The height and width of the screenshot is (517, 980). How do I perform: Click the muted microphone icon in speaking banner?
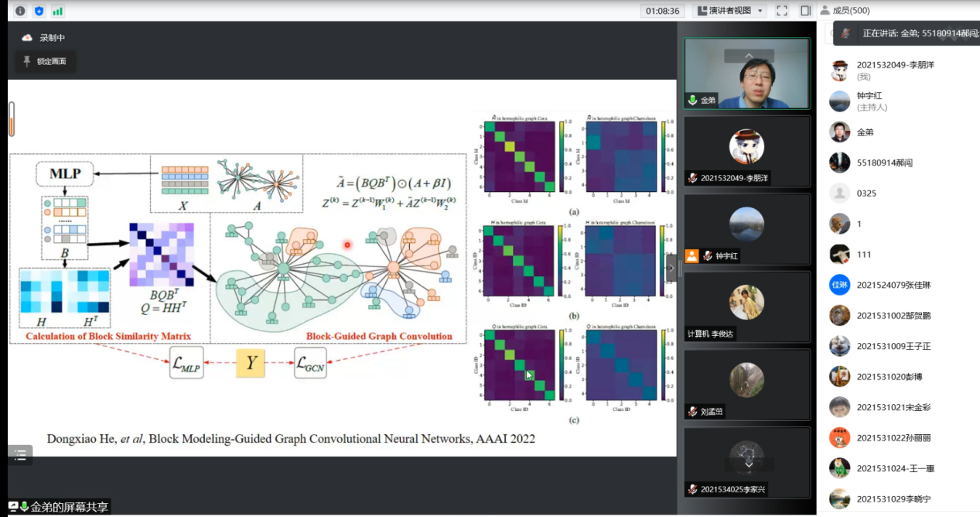(x=846, y=33)
